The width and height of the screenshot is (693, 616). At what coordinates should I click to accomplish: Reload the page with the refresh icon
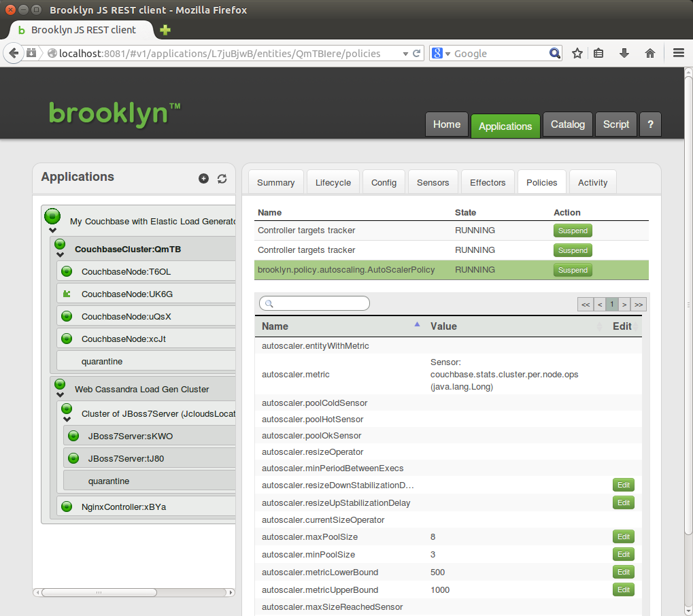click(x=416, y=54)
